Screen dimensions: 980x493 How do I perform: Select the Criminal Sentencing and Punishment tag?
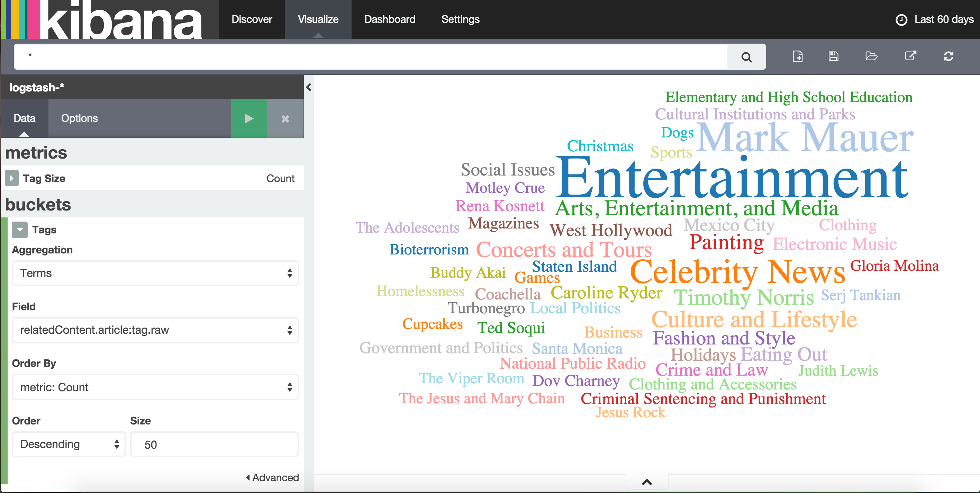pyautogui.click(x=704, y=399)
